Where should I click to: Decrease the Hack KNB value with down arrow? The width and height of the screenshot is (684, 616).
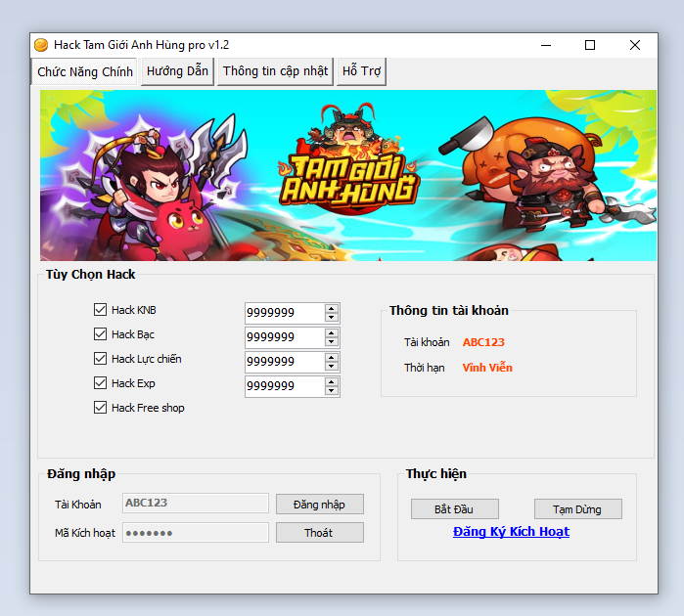(x=332, y=318)
